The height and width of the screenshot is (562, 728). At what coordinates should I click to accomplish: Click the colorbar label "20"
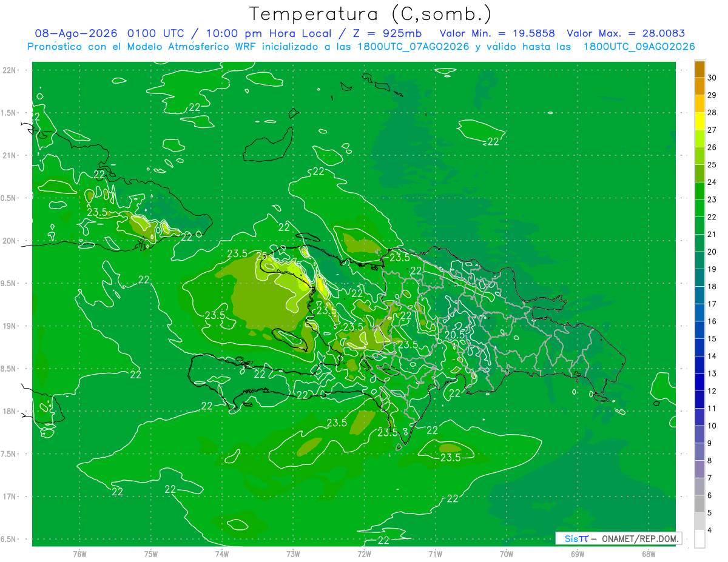point(712,252)
